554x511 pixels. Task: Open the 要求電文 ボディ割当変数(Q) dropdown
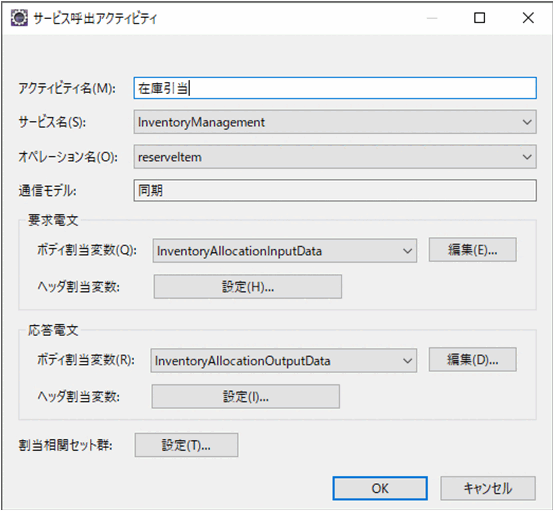coord(285,251)
